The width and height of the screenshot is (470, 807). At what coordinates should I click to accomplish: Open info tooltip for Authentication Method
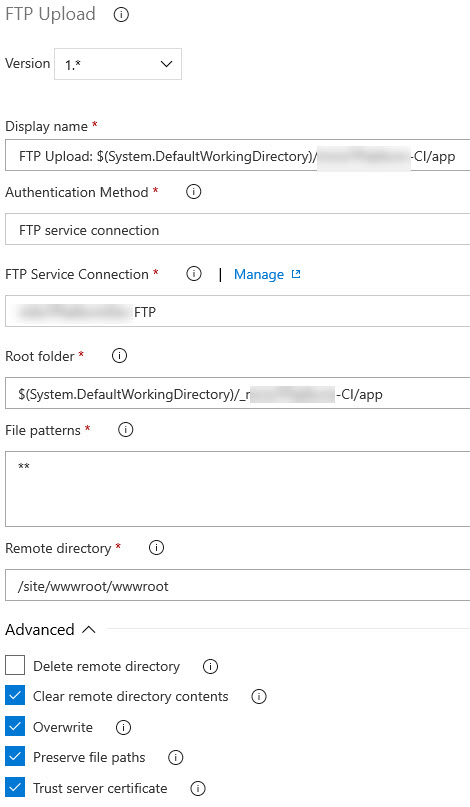[194, 192]
